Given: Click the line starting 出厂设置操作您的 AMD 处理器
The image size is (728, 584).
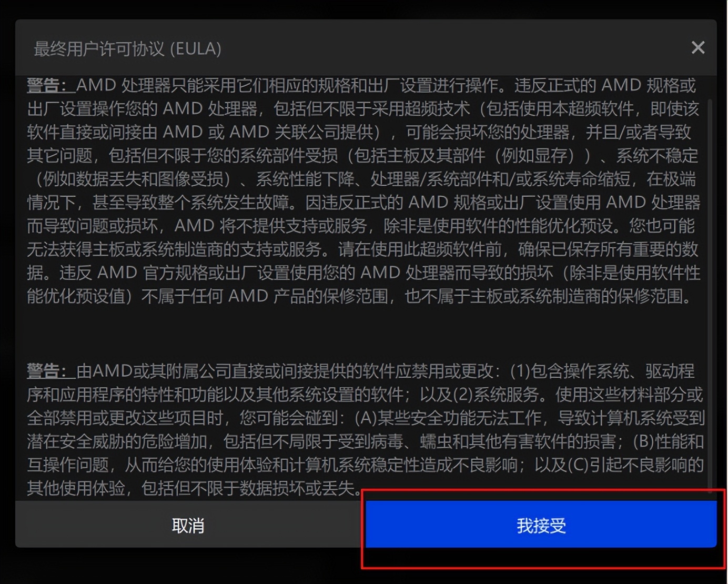Looking at the screenshot, I should point(363,109).
